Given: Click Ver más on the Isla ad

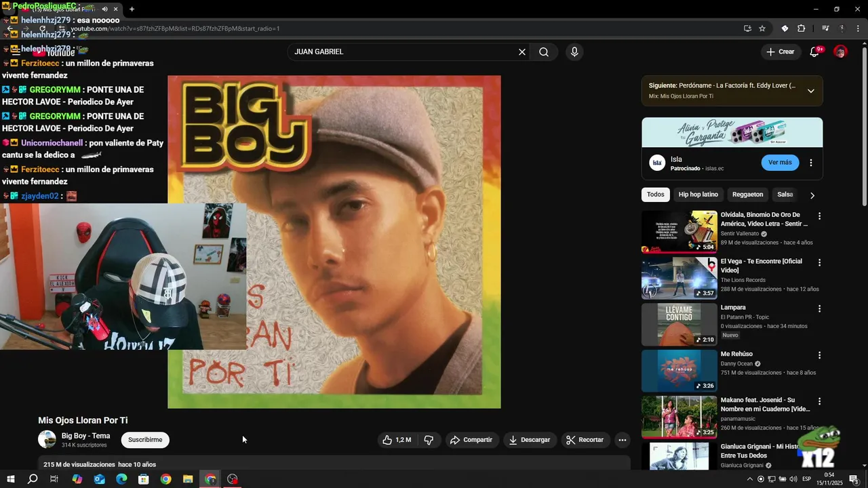Looking at the screenshot, I should tap(780, 163).
